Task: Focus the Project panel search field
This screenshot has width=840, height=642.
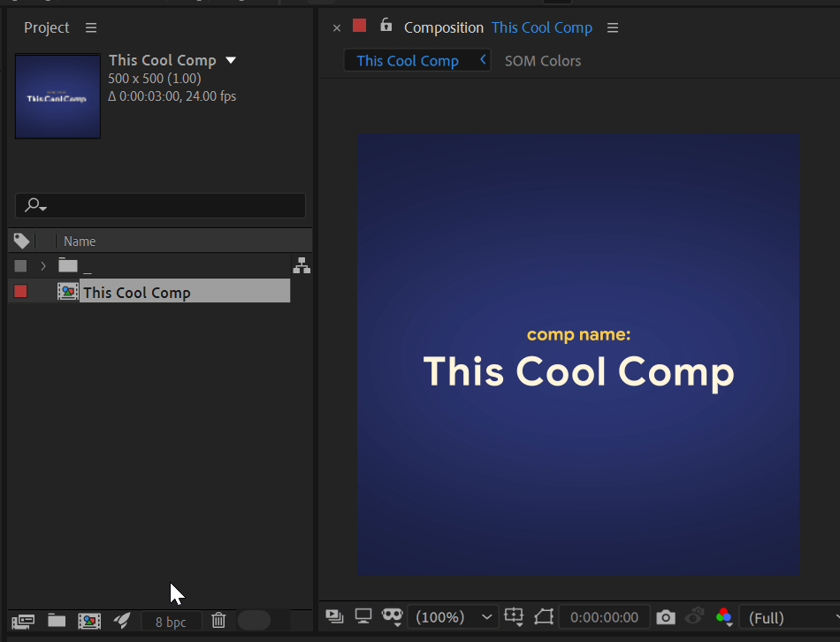Action: [x=161, y=206]
